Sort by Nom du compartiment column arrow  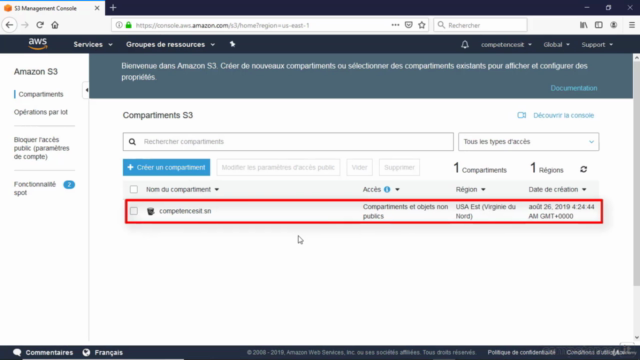click(217, 189)
